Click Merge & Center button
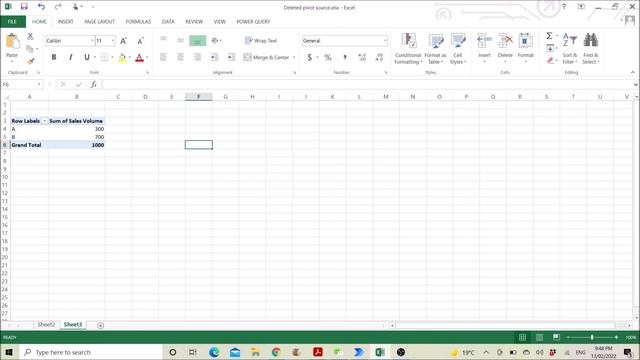This screenshot has height=360, width=640. pos(266,58)
